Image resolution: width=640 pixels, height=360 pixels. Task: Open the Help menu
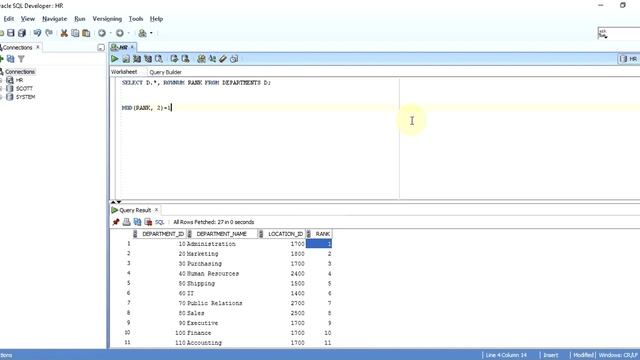(156, 19)
